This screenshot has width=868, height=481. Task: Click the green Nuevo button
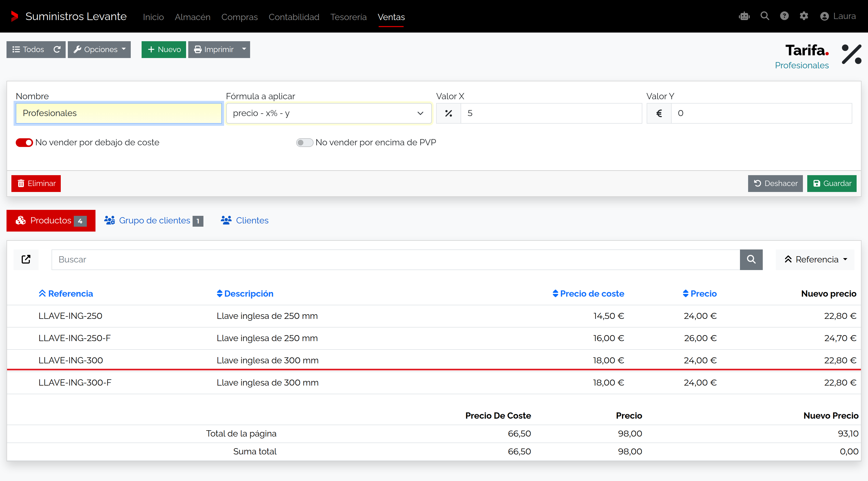(x=164, y=50)
